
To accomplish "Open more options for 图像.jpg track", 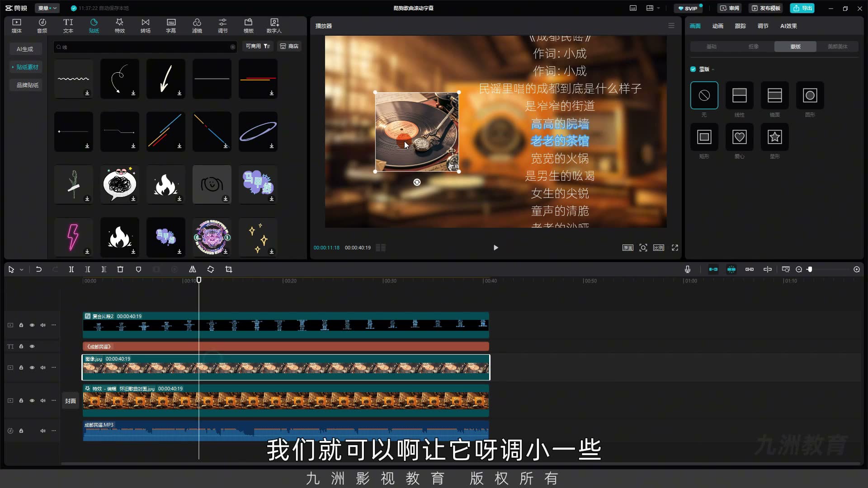I will coord(54,367).
